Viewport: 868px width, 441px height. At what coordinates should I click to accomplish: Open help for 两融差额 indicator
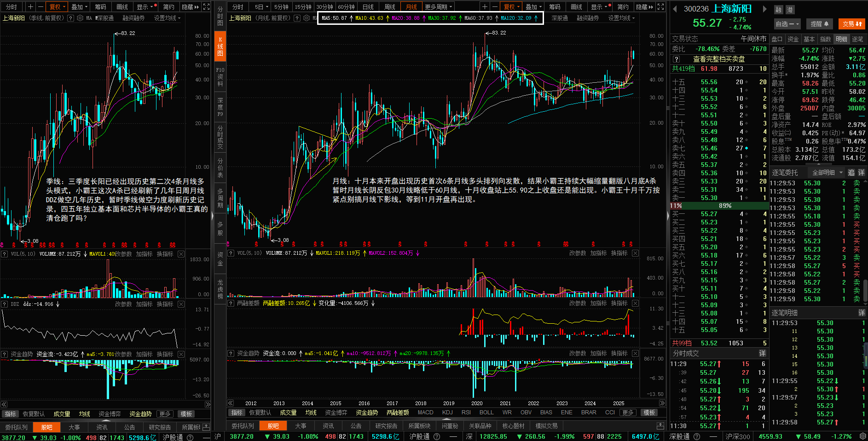tap(231, 303)
